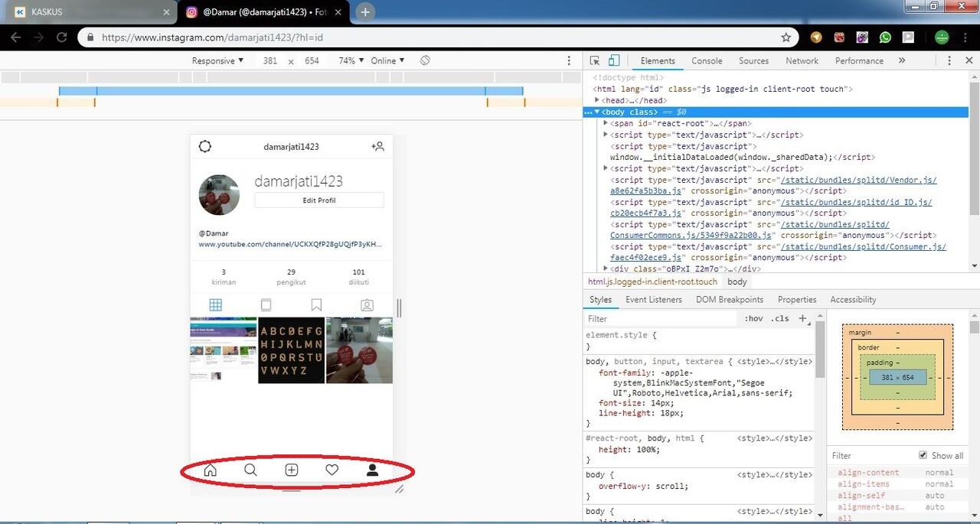The image size is (980, 524).
Task: Open the Sources tab
Action: click(753, 60)
